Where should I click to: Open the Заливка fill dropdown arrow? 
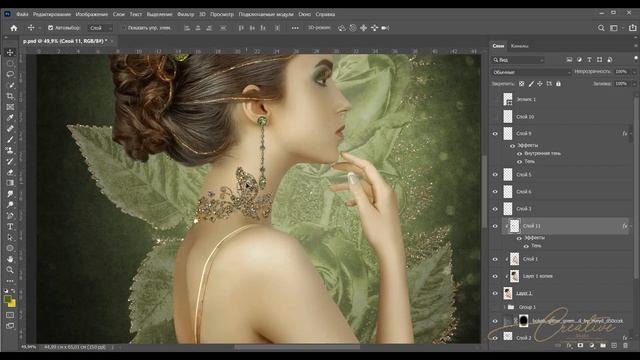click(634, 84)
